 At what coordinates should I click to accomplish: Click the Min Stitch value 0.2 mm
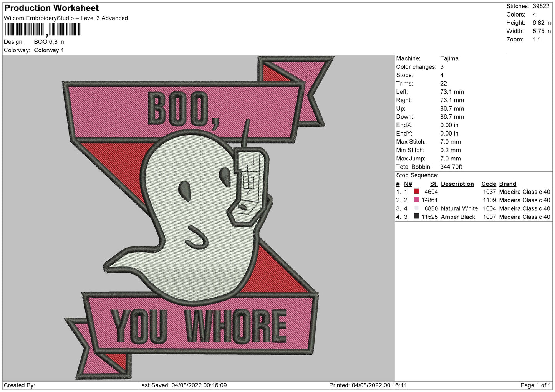[451, 150]
